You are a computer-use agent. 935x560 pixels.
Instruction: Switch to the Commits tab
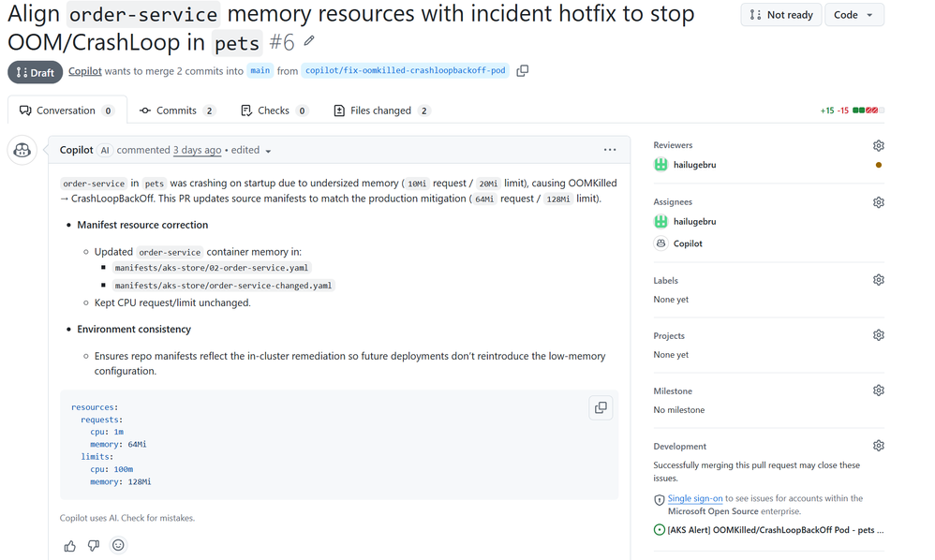(x=177, y=111)
